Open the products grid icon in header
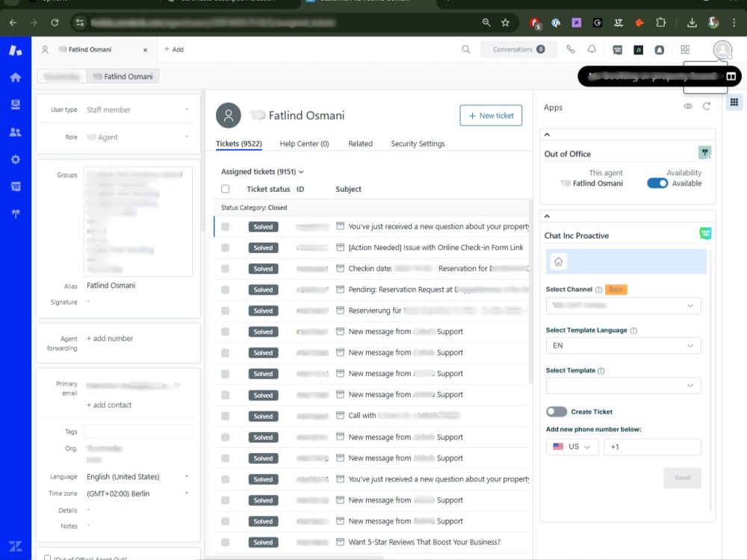Screen dimensions: 747x560 pos(685,49)
